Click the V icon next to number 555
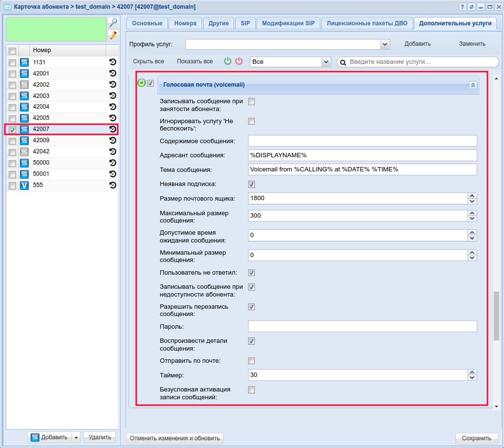 tap(24, 185)
